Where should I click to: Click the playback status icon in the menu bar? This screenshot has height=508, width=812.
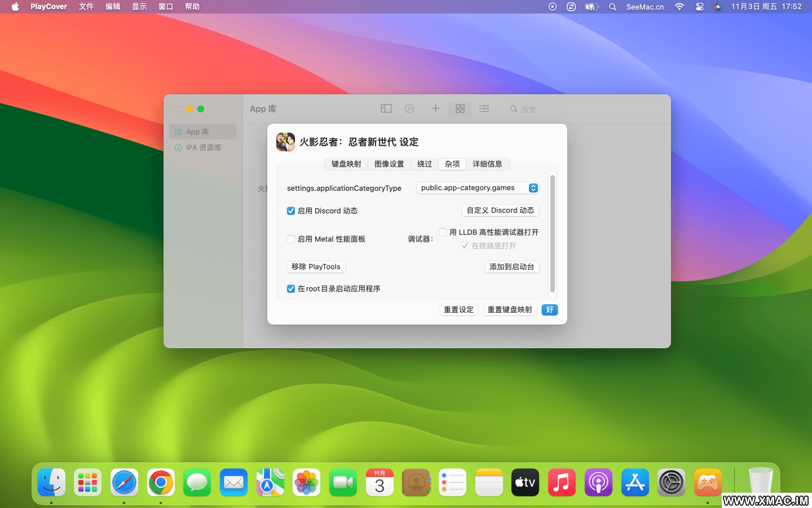553,7
